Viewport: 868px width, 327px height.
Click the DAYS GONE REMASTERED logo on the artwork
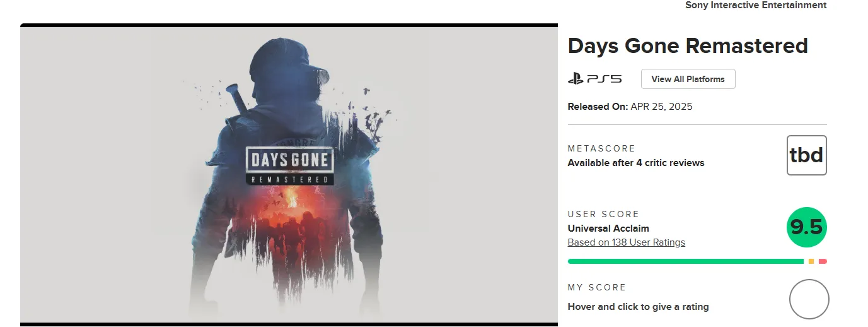pos(289,165)
